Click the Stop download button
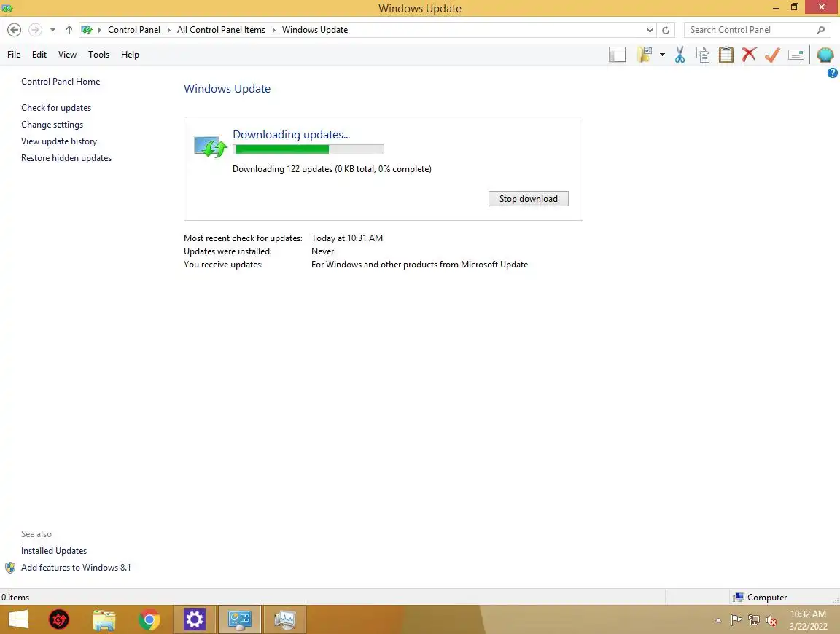This screenshot has width=840, height=634. 528,199
